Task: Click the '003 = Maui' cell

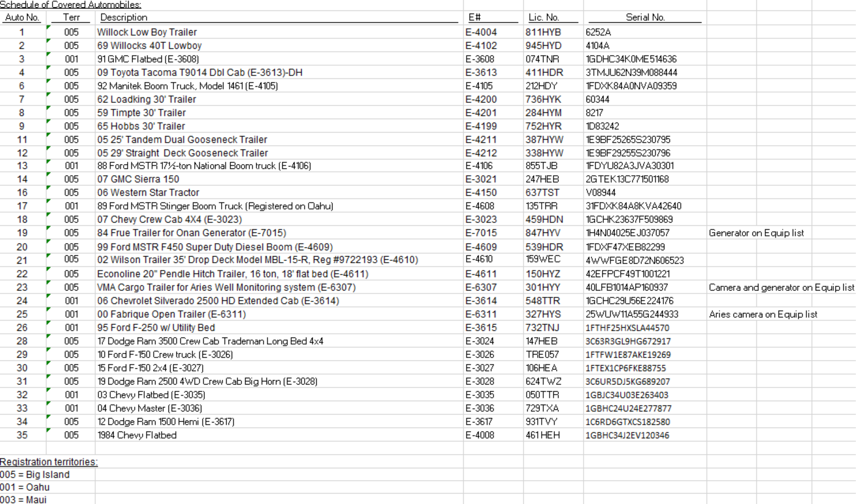Action: (x=23, y=500)
